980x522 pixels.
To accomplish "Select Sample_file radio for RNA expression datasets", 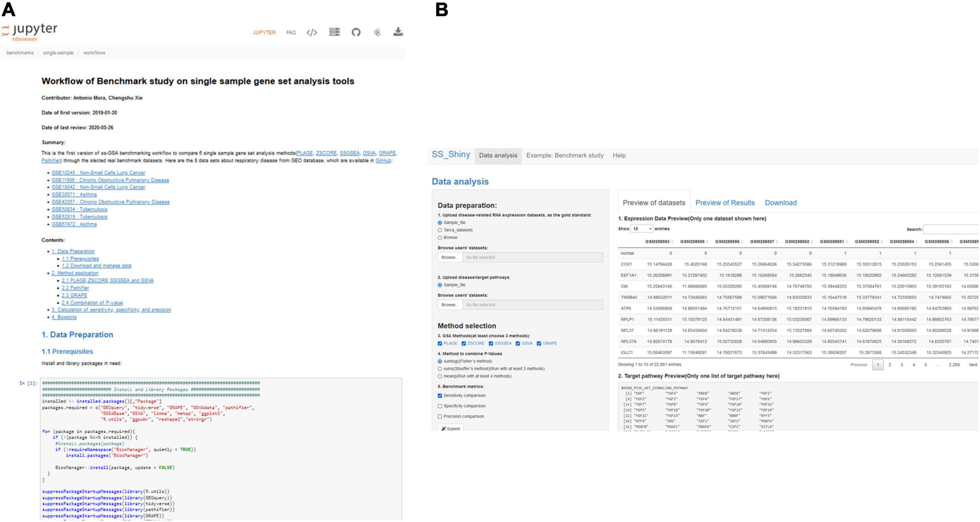I will click(x=440, y=223).
